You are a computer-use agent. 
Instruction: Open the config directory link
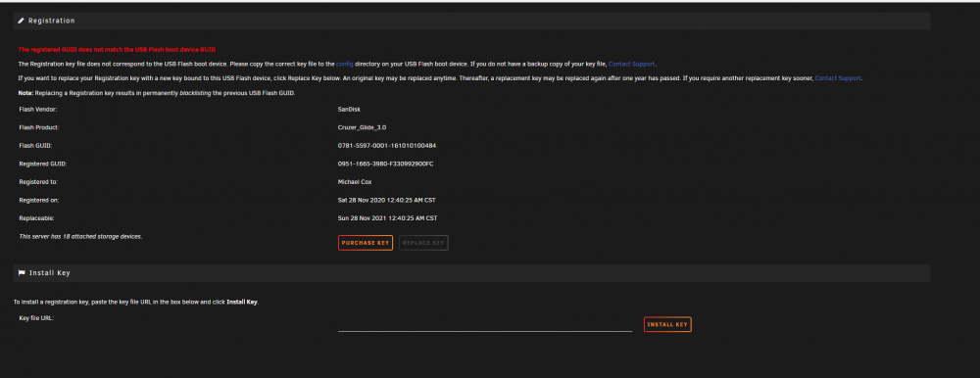coord(345,64)
